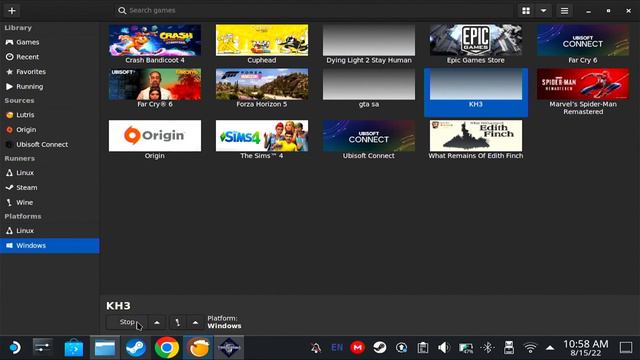
Task: Select the KH3 game tile
Action: [x=476, y=92]
